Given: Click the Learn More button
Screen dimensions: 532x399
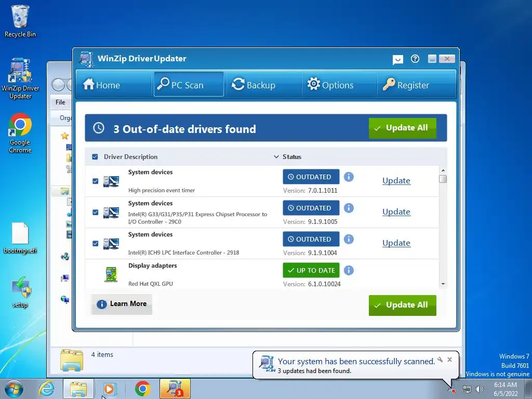Looking at the screenshot, I should click(x=122, y=304).
